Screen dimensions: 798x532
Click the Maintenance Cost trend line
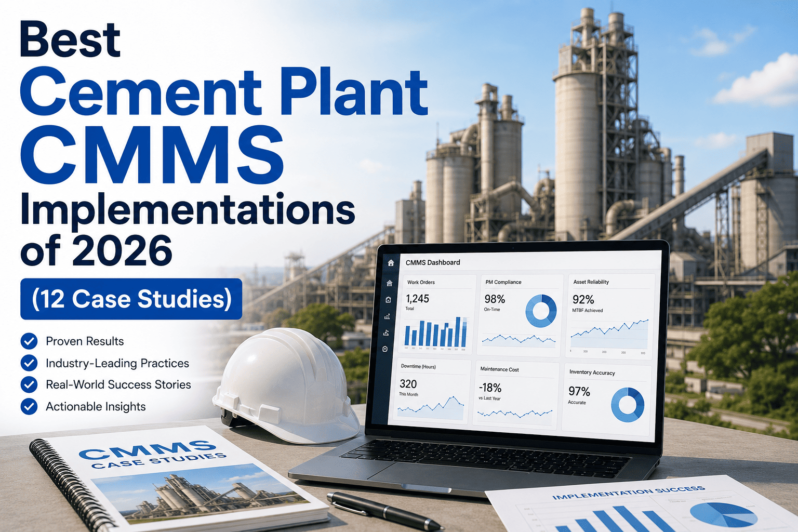(x=514, y=414)
